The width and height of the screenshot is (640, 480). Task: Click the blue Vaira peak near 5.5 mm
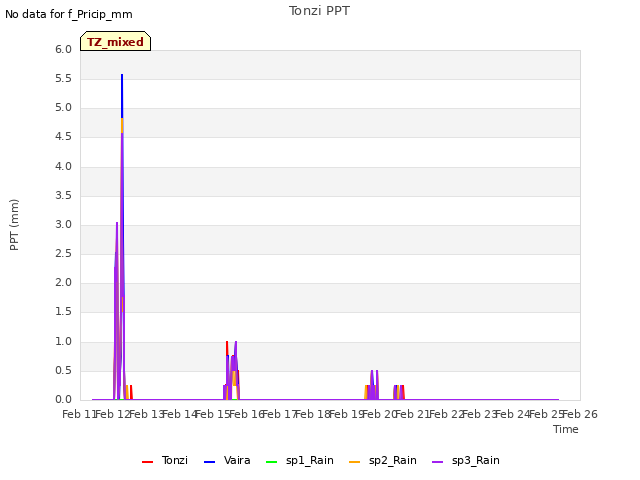122,96
